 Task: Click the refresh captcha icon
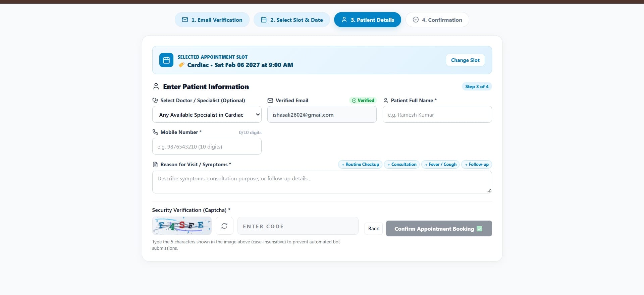[x=224, y=226]
